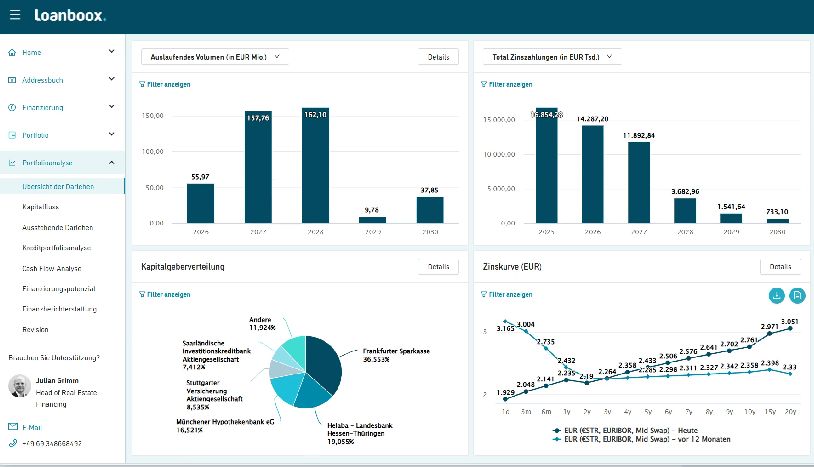Open the Auslaufendes Volumen dropdown

pos(214,57)
